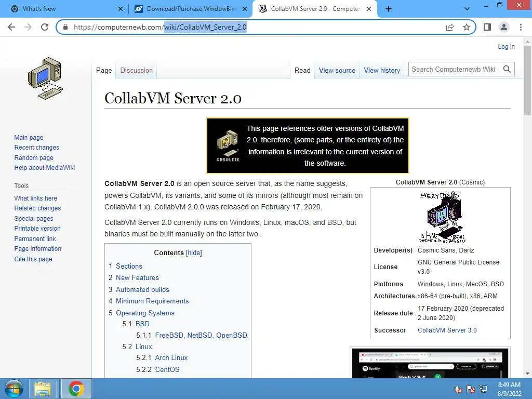The image size is (532, 399).
Task: Open the Spotify screenshot thumbnail
Action: pyautogui.click(x=430, y=363)
